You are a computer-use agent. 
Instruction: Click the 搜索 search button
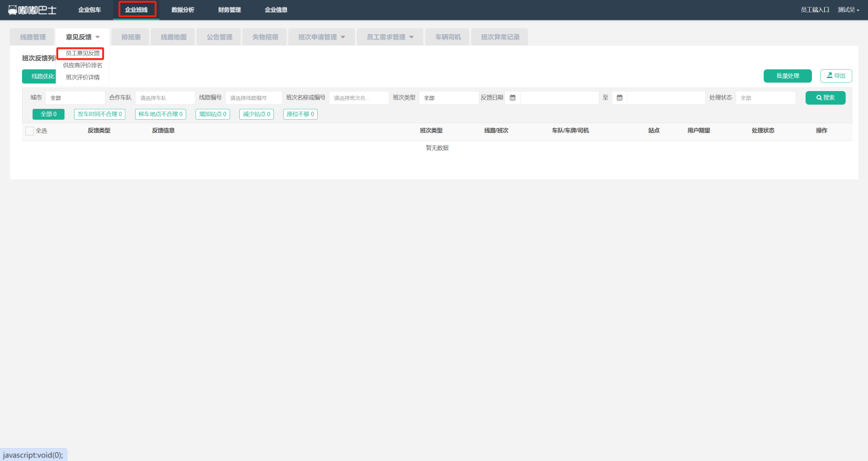coord(825,98)
